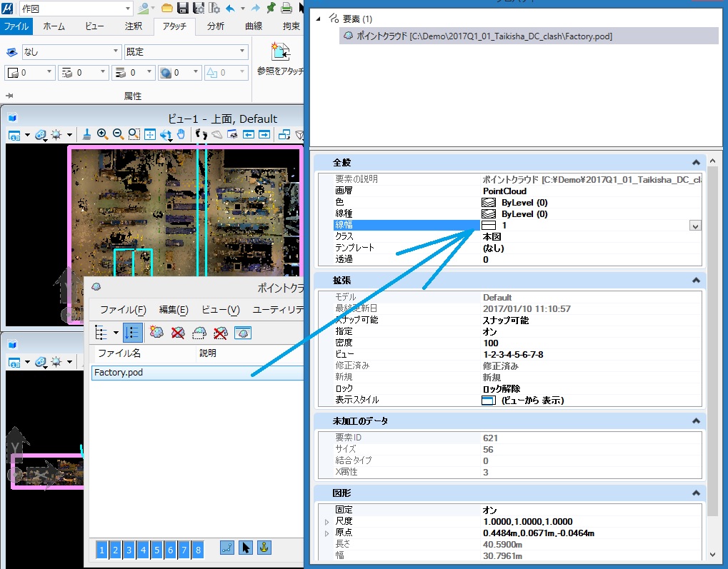Image resolution: width=728 pixels, height=569 pixels.
Task: Open the 既定 template dropdown
Action: (242, 51)
